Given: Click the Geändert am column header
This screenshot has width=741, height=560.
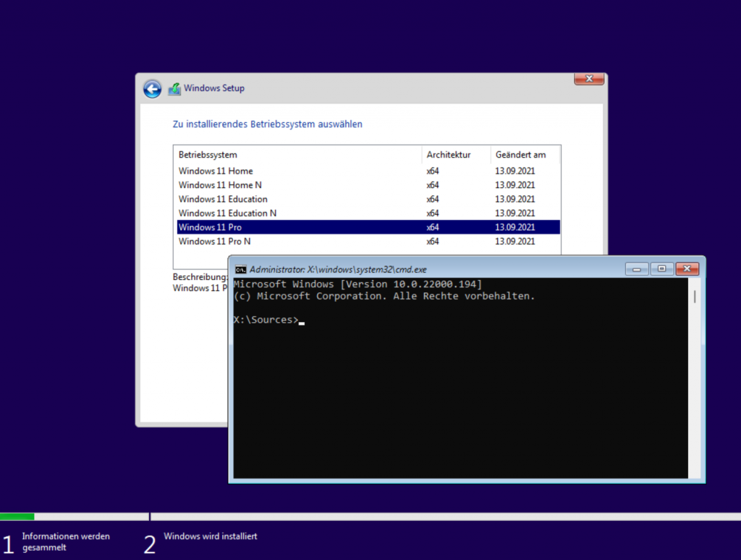Looking at the screenshot, I should [525, 155].
